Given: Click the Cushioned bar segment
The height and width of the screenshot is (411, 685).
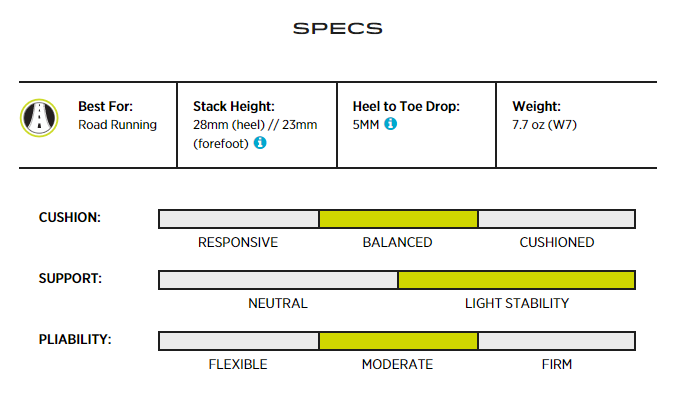Looking at the screenshot, I should tap(556, 219).
